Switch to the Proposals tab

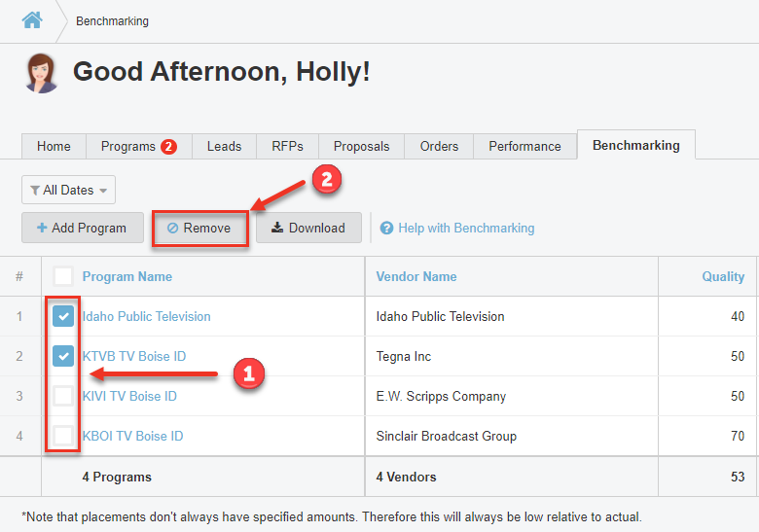coord(361,147)
